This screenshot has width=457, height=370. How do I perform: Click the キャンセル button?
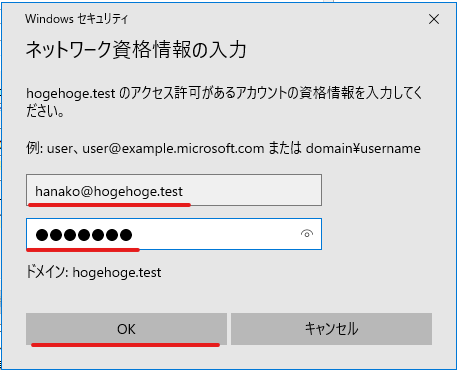(331, 329)
